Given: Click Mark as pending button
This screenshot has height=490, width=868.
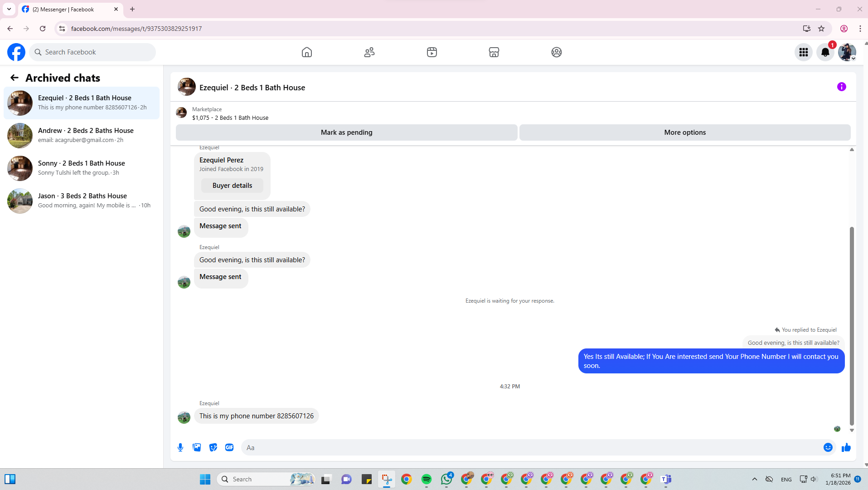Looking at the screenshot, I should pyautogui.click(x=346, y=132).
